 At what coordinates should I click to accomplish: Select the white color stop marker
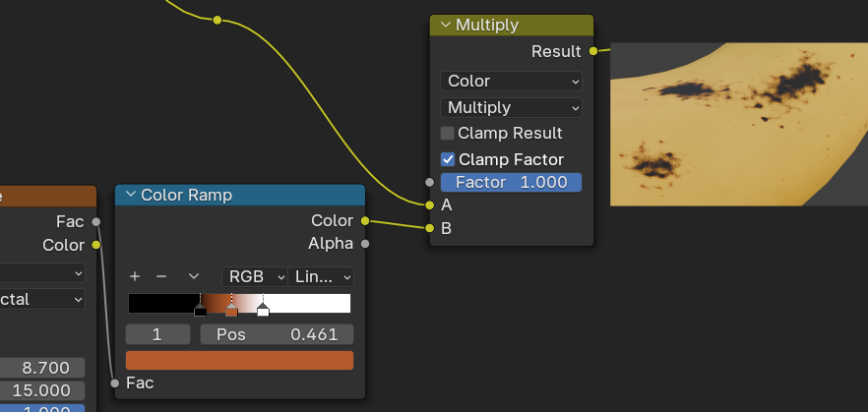pyautogui.click(x=263, y=311)
